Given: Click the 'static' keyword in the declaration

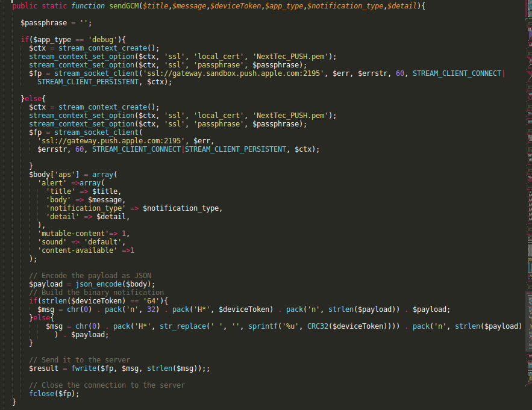Looking at the screenshot, I should pyautogui.click(x=54, y=6).
